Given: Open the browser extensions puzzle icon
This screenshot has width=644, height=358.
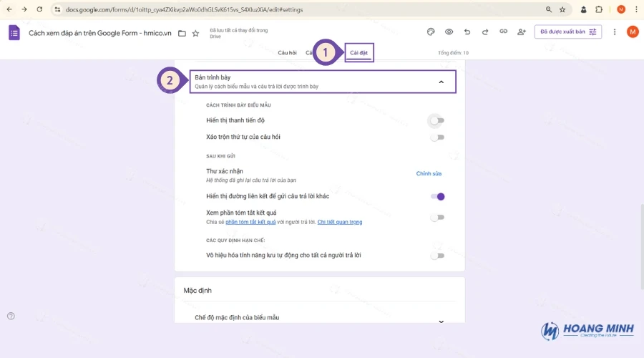Looking at the screenshot, I should pos(599,9).
